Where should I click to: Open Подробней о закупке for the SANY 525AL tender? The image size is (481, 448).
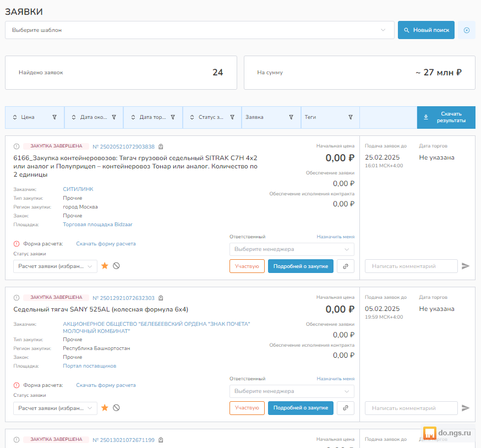300,408
